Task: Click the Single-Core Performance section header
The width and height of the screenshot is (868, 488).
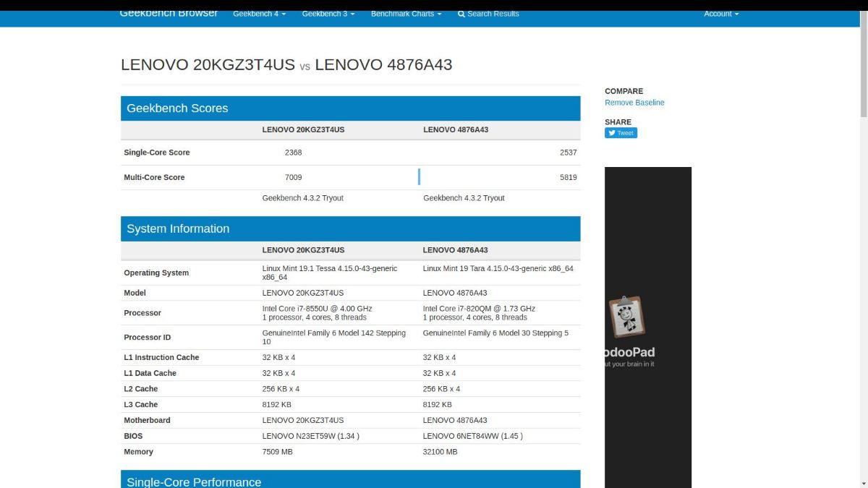Action: click(x=194, y=481)
